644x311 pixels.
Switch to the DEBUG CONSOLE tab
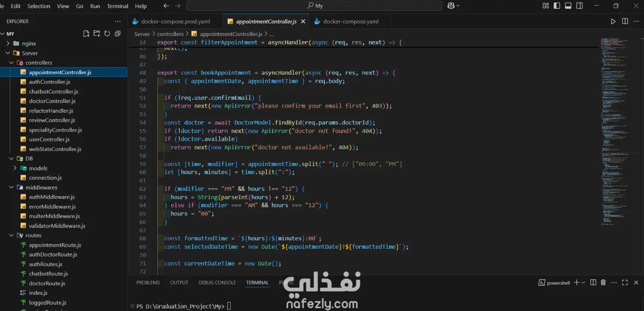coord(217,283)
